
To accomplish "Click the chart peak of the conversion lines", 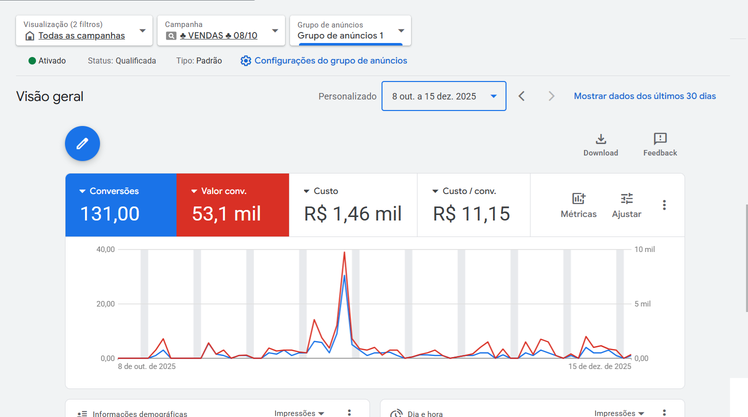I will click(x=344, y=254).
